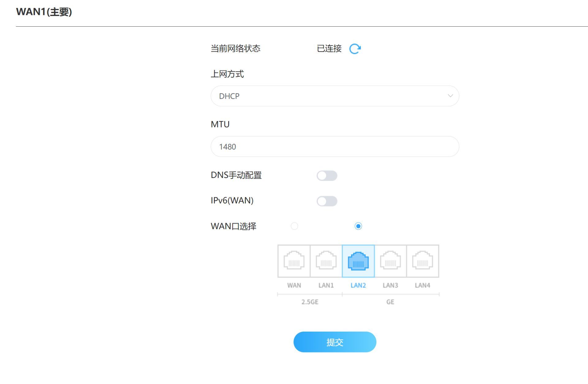Click the 2.5GE speed group label
The image size is (588, 384).
tap(310, 302)
